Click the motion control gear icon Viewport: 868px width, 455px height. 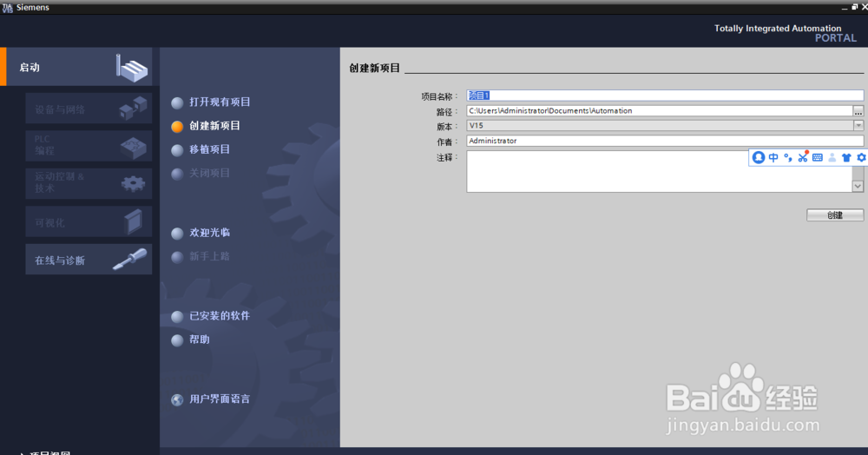(x=134, y=183)
